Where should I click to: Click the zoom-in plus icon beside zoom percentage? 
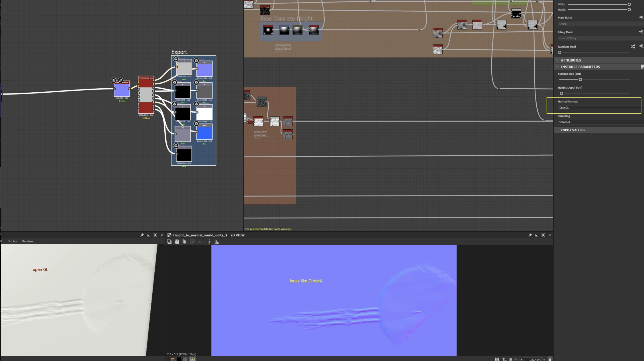pos(544,359)
